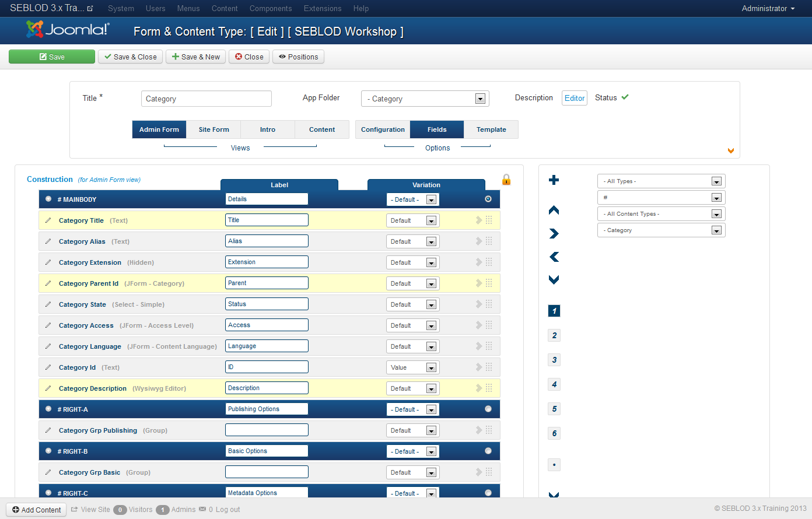
Task: Click gray arrow icon on Category Grp Publishing row
Action: click(479, 430)
